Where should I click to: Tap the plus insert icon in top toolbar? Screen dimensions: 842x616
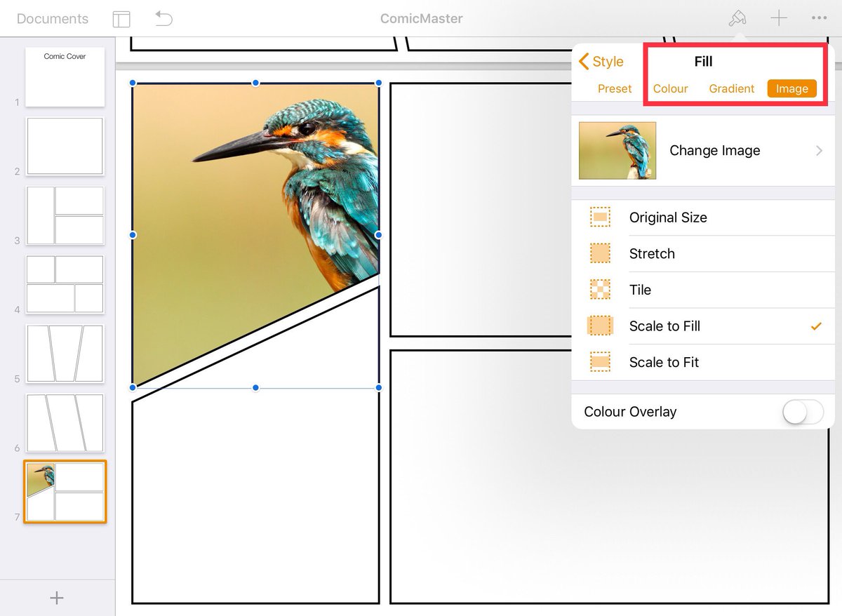779,18
